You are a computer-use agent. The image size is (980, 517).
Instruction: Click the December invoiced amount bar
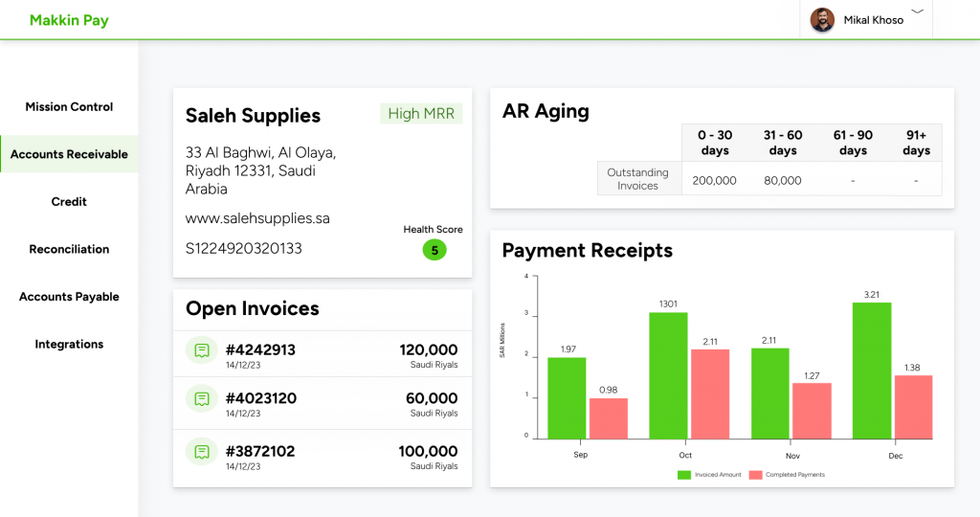click(x=871, y=371)
